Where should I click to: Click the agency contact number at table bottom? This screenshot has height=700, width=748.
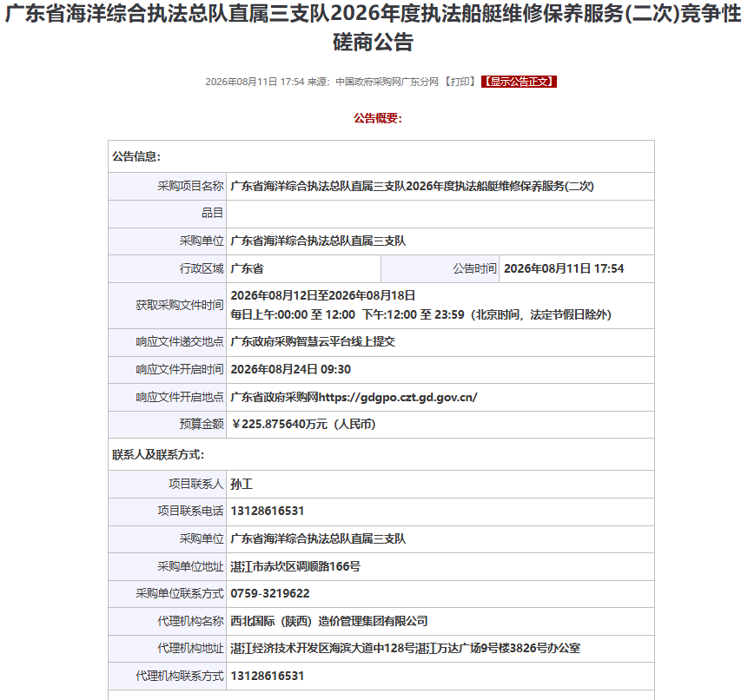click(268, 677)
